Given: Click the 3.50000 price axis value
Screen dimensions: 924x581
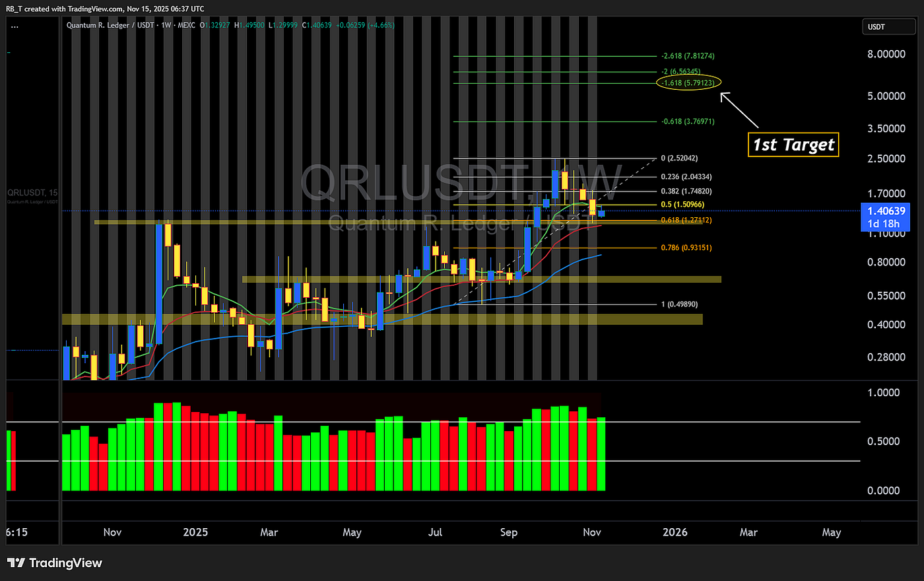Looking at the screenshot, I should pos(886,129).
